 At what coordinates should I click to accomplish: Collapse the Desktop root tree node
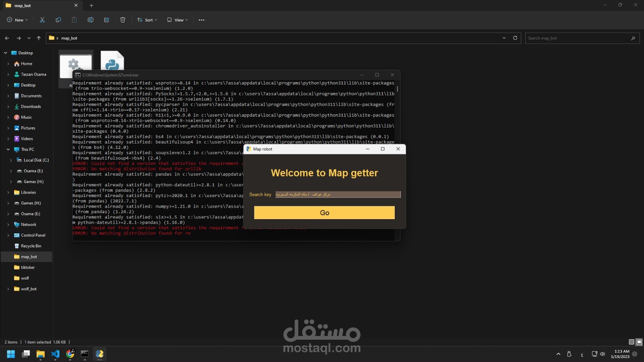click(x=5, y=53)
